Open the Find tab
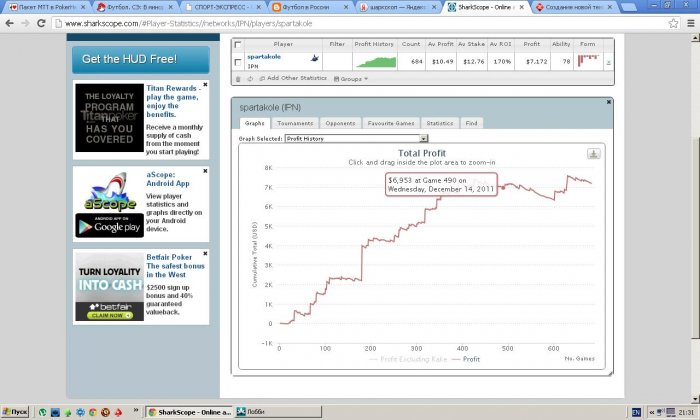 click(471, 123)
